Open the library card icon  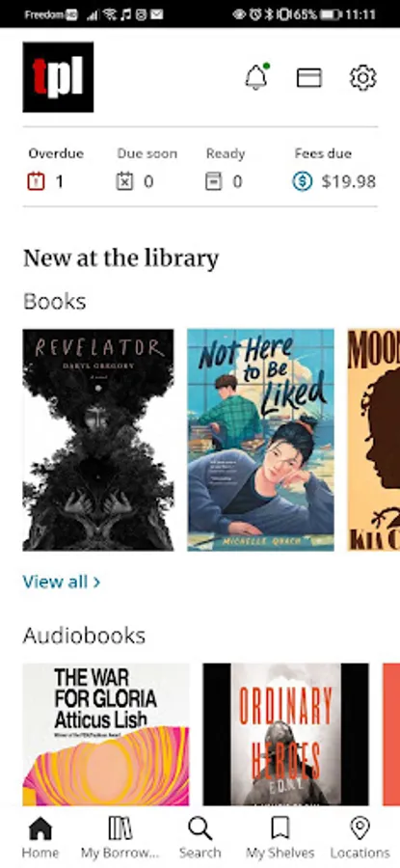(x=309, y=77)
